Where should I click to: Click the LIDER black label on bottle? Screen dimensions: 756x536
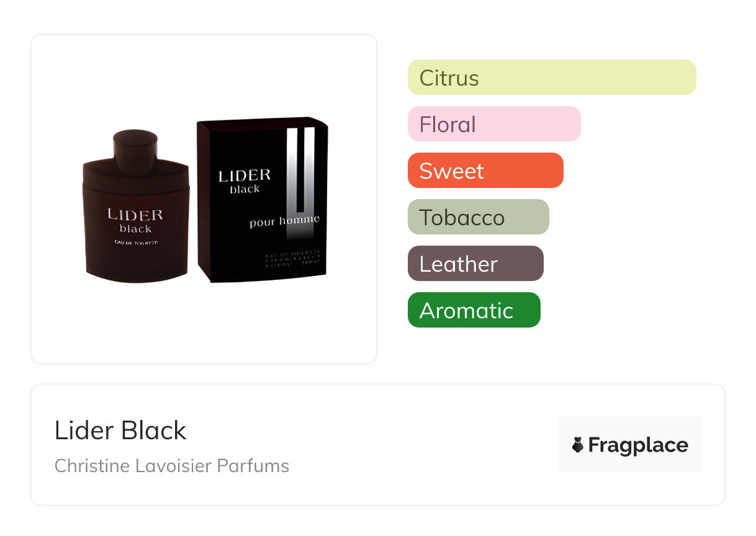click(x=135, y=220)
